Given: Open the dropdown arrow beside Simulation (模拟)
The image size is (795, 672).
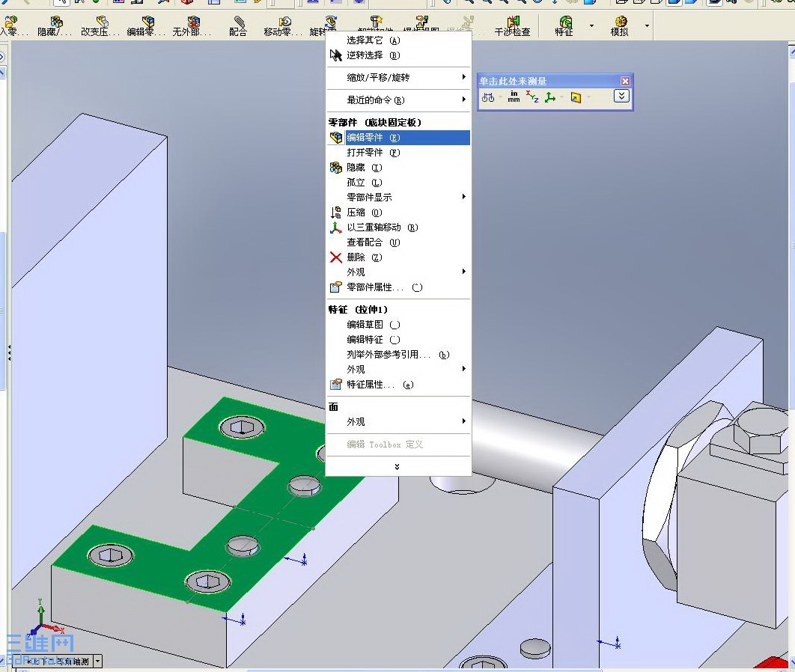Looking at the screenshot, I should 647,25.
